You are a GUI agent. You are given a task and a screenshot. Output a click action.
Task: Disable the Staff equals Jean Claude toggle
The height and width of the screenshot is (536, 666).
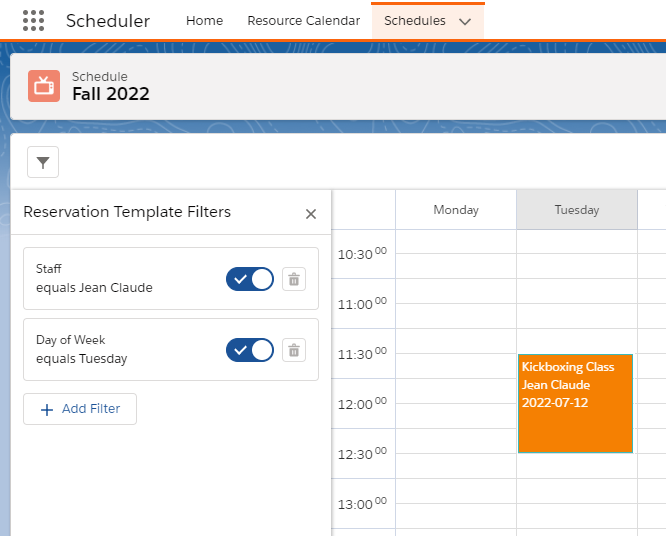click(x=250, y=279)
